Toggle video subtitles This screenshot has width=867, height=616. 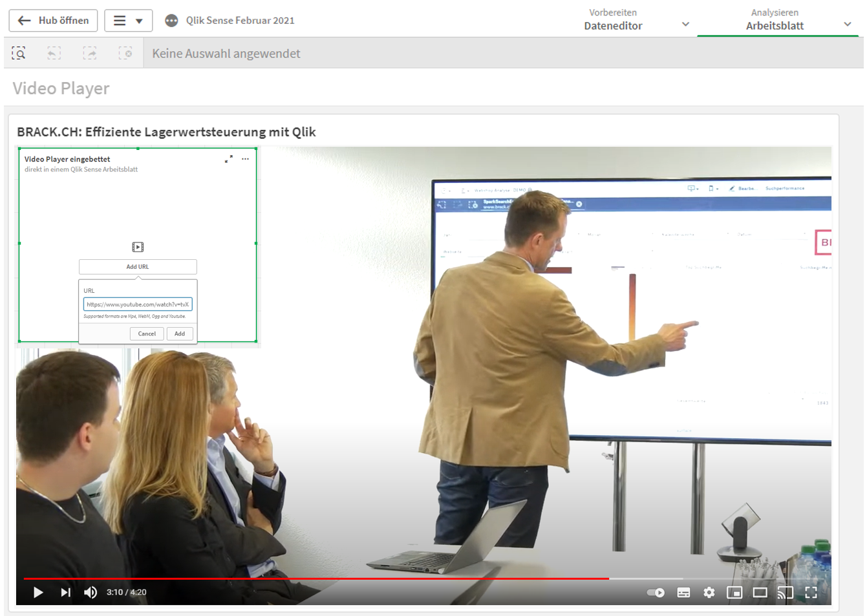pos(683,593)
